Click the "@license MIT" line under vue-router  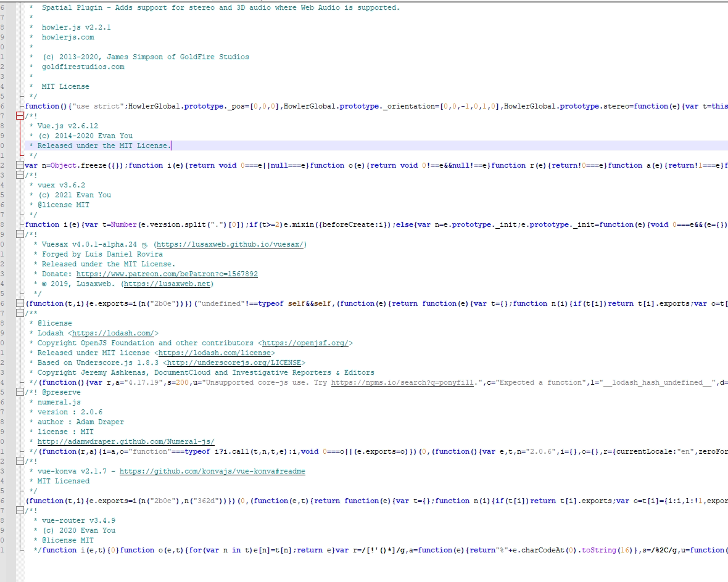coord(68,541)
